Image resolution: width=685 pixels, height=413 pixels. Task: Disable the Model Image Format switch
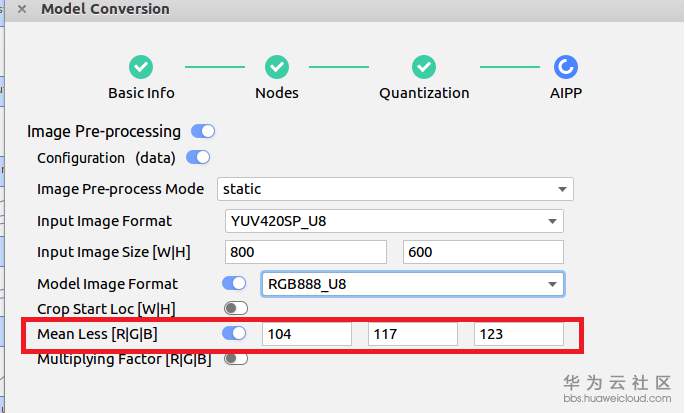234,283
